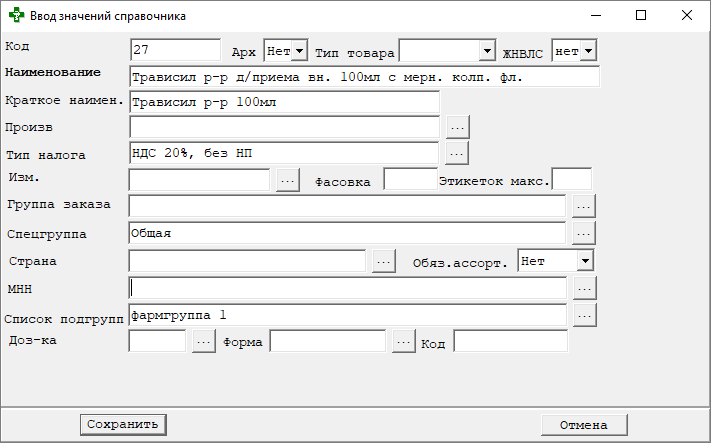Expand the Тип товара dropdown
The image size is (711, 443).
click(487, 51)
